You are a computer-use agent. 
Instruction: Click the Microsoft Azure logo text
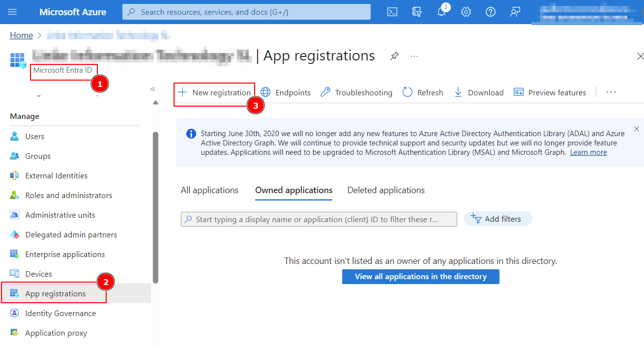73,12
